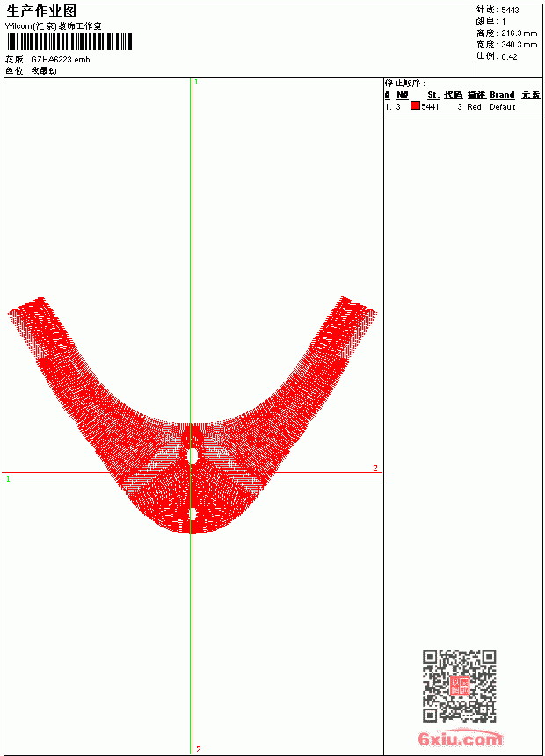Click the file name GZHA6223.emb

tap(61, 60)
